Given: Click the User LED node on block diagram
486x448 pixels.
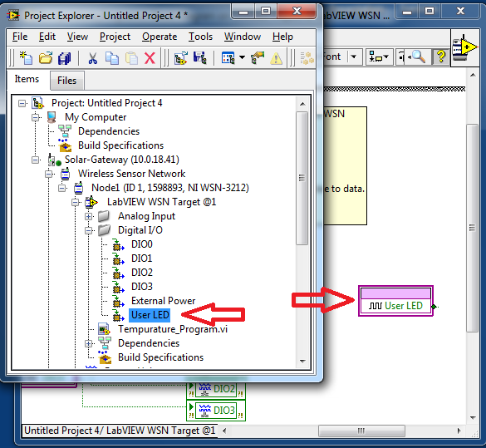Looking at the screenshot, I should [x=395, y=301].
